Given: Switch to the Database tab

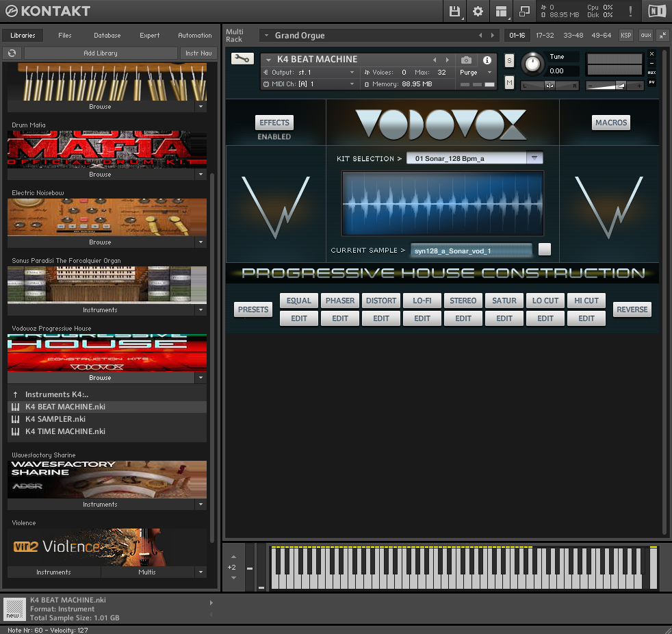Looking at the screenshot, I should [x=107, y=36].
